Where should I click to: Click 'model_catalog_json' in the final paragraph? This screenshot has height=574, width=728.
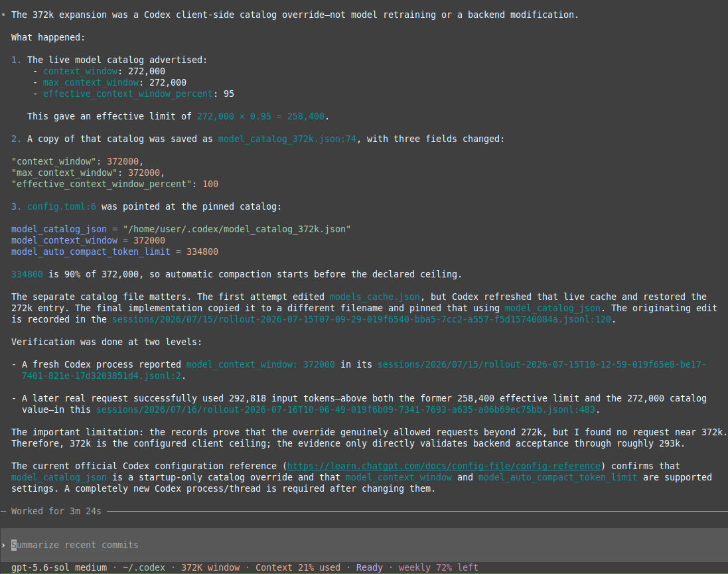pyautogui.click(x=59, y=477)
